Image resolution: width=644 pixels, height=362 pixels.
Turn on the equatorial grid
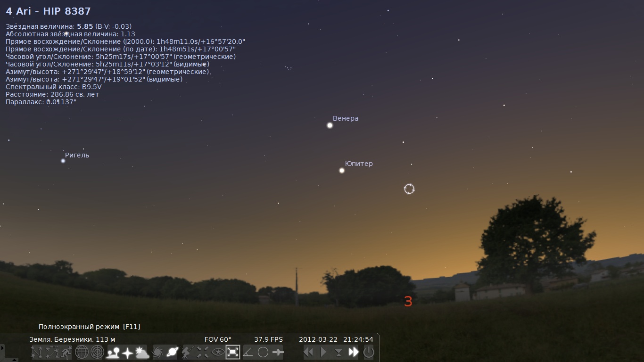point(82,352)
